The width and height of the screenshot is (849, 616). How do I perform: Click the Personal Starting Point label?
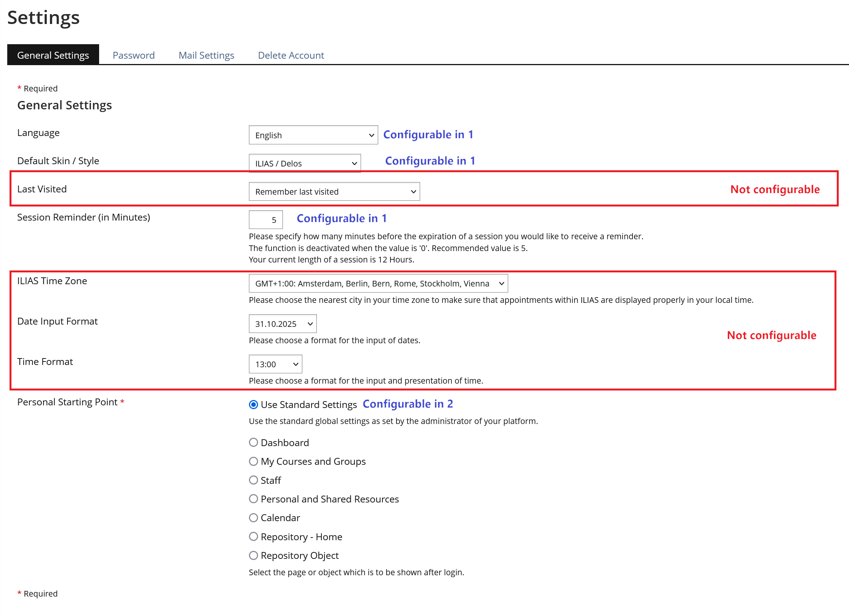(67, 402)
